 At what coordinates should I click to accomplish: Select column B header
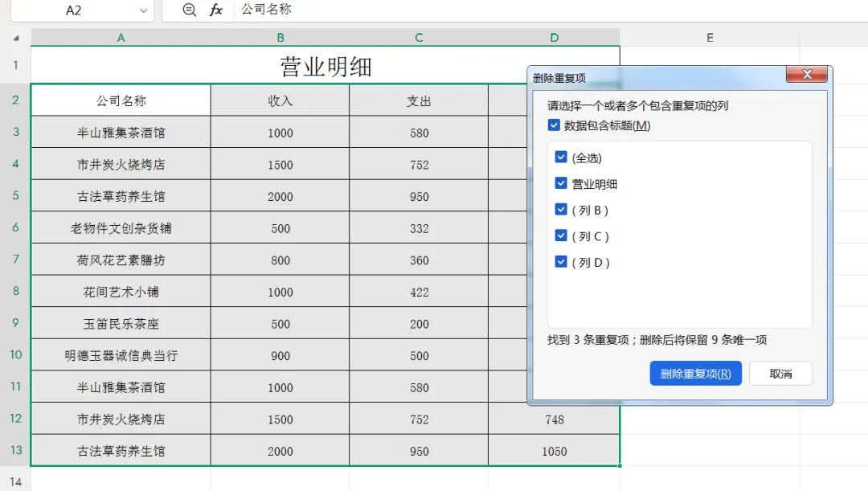pos(280,38)
